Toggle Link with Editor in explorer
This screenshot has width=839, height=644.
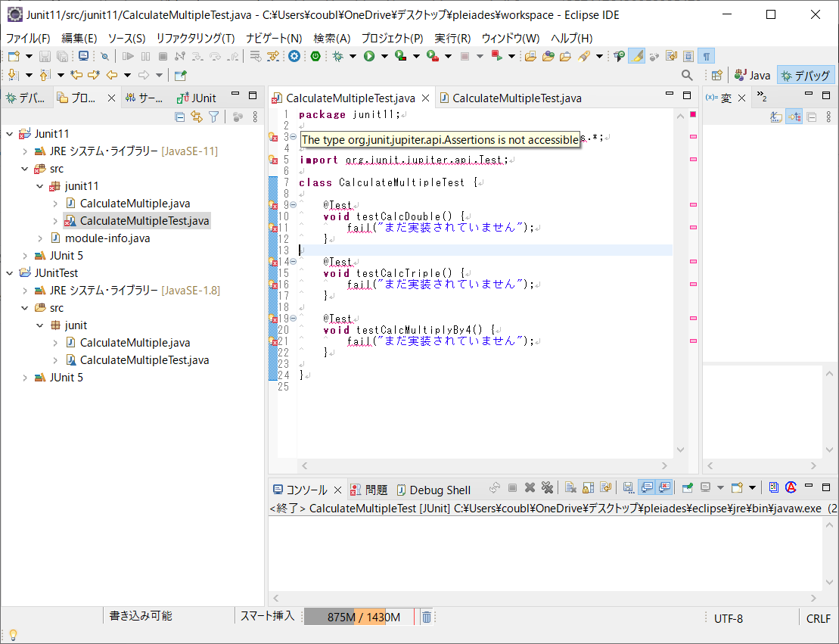(197, 117)
